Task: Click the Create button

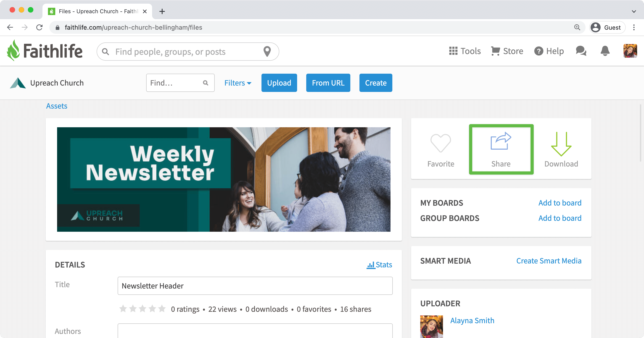Action: pos(375,83)
